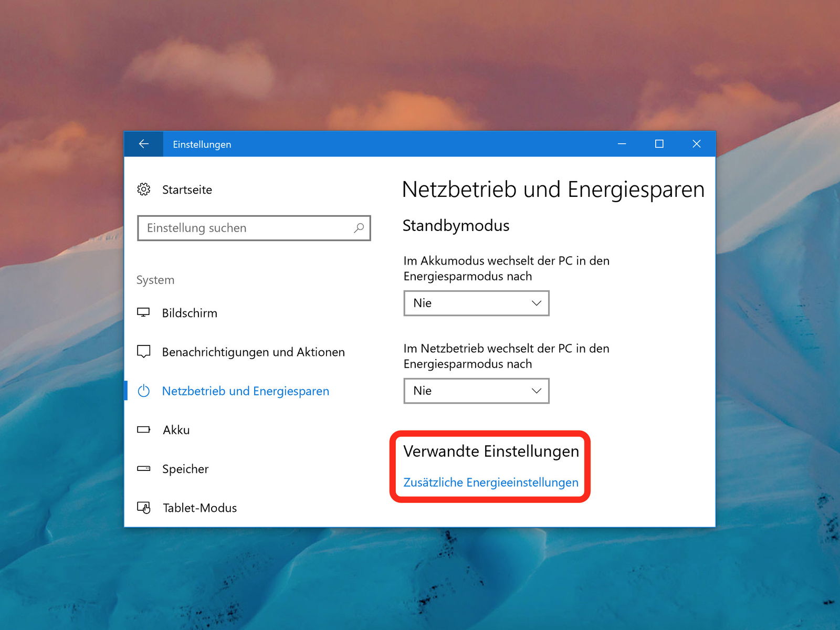840x630 pixels.
Task: Close the Einstellungen window
Action: (697, 144)
